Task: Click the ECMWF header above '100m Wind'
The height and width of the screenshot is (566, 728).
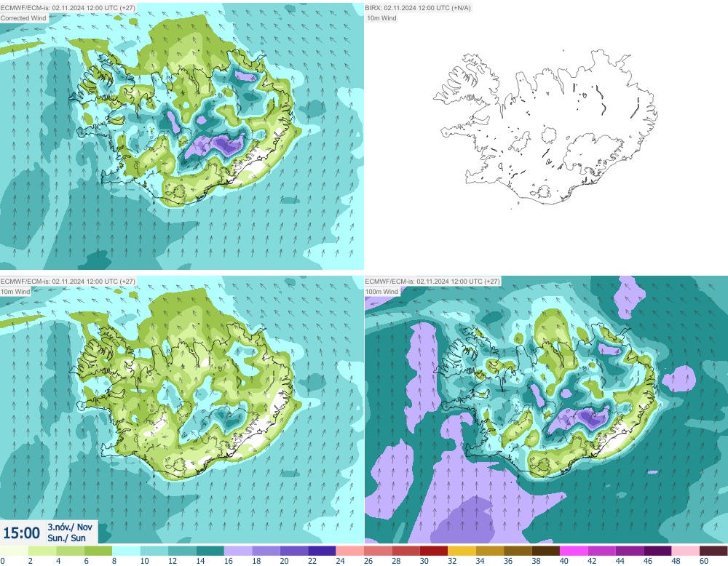Action: (x=432, y=281)
